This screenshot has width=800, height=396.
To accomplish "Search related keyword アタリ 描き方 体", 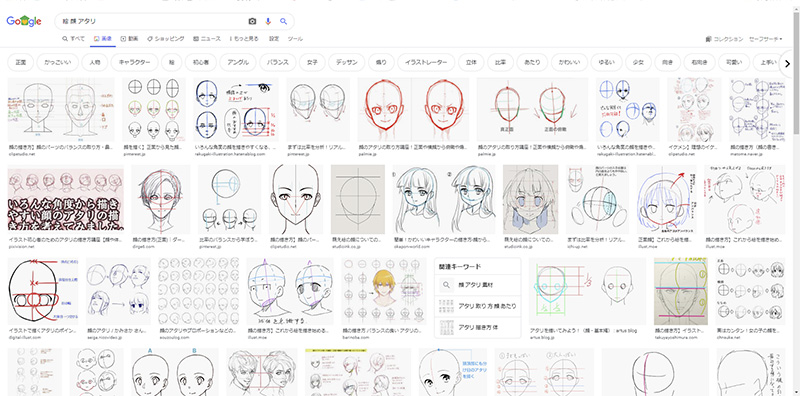I will 478,327.
